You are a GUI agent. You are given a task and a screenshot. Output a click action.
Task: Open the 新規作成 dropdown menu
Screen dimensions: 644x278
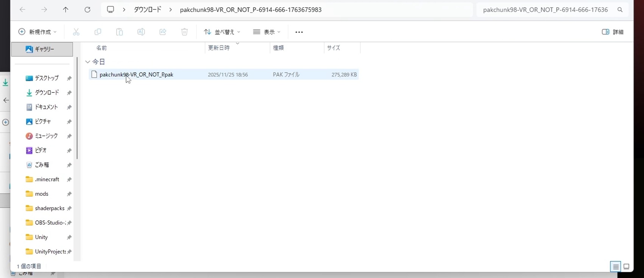click(37, 32)
